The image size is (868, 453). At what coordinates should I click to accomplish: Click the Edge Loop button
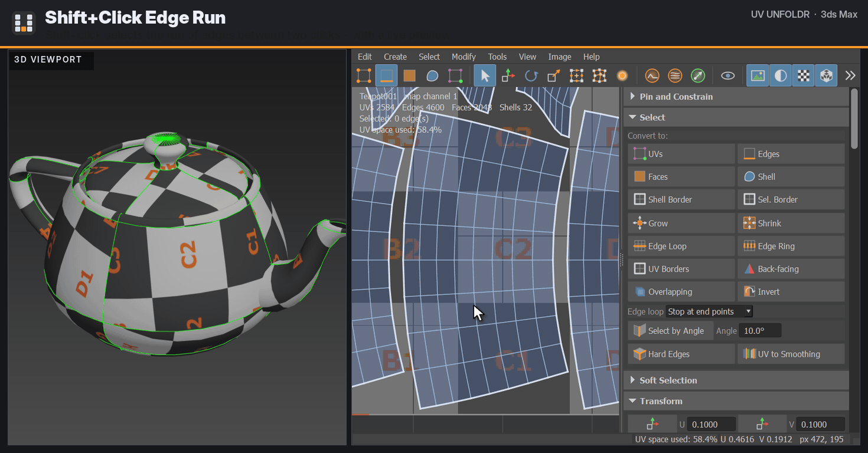681,246
